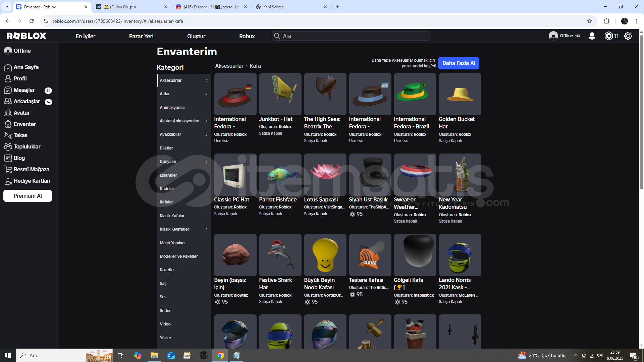Open Arkadaşlar in the sidebar
The image size is (644, 362).
pyautogui.click(x=26, y=101)
